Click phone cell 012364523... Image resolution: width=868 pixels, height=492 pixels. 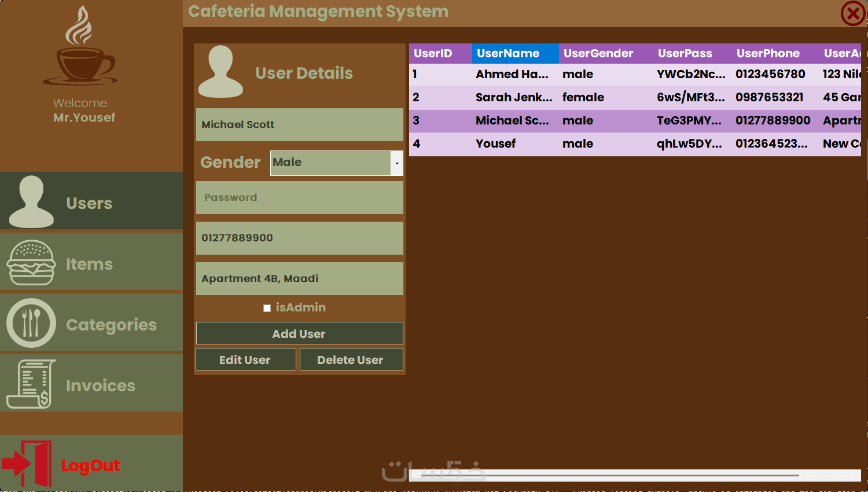[775, 144]
